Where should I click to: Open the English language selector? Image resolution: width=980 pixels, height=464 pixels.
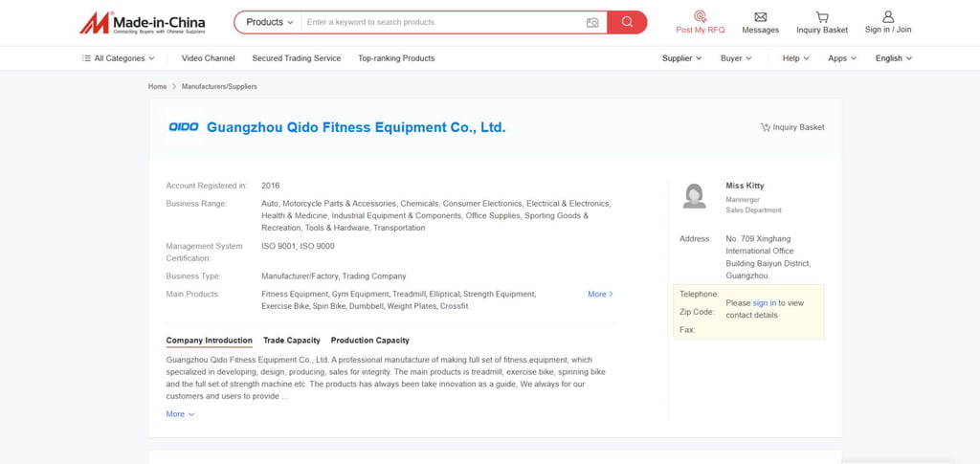point(893,58)
